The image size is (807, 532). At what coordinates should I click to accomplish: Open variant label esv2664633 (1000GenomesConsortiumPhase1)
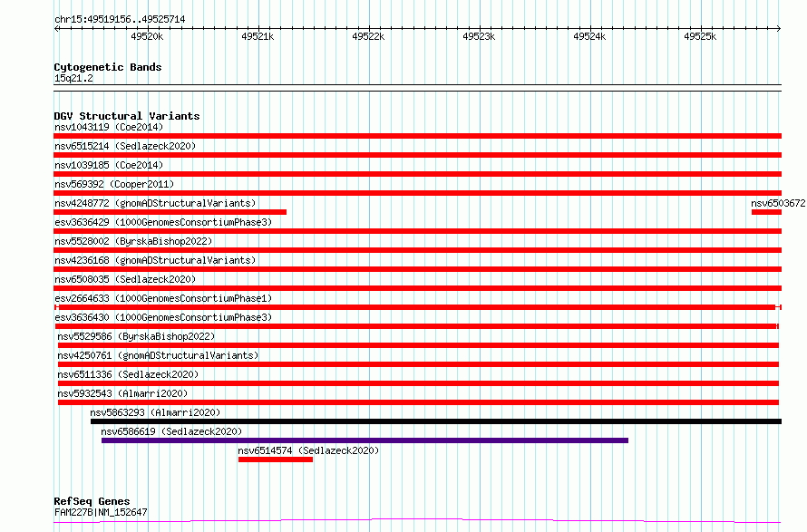pos(163,298)
